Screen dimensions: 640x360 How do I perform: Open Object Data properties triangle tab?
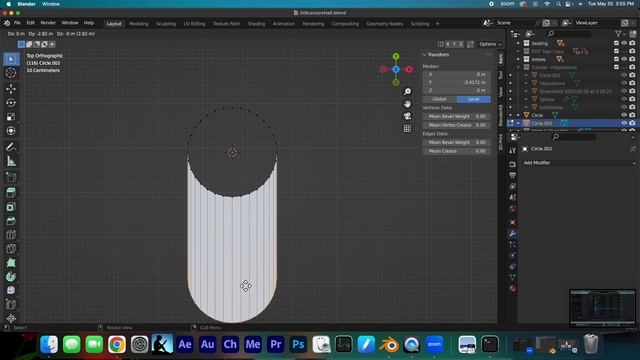click(x=512, y=278)
